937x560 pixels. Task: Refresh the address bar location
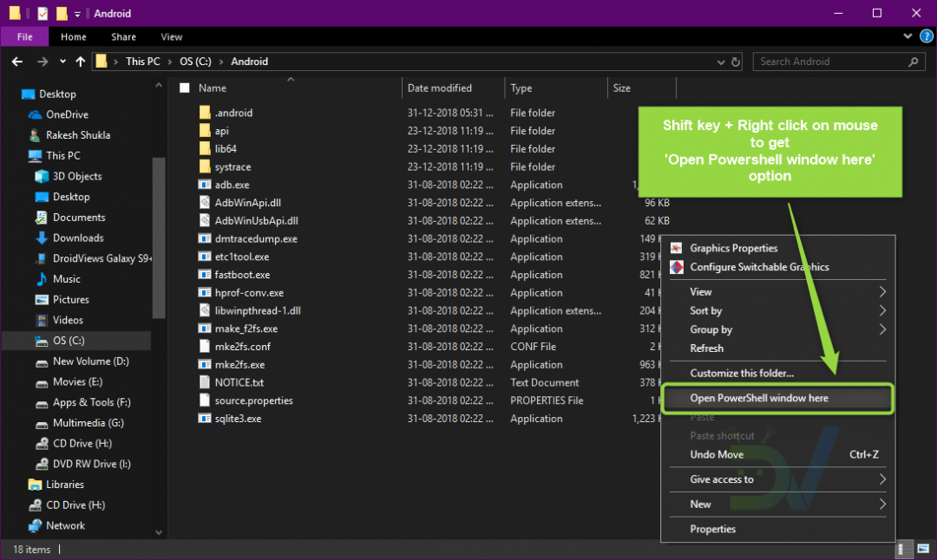736,62
